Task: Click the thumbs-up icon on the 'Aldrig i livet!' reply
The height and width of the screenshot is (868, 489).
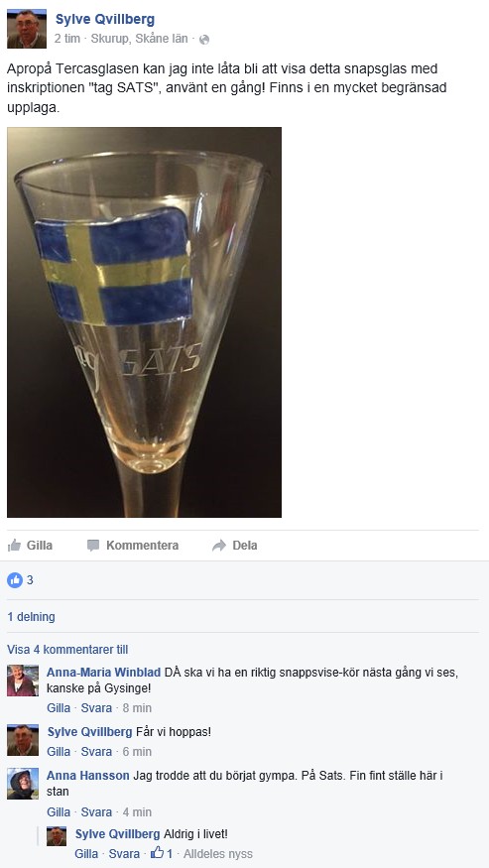Action: tap(158, 853)
